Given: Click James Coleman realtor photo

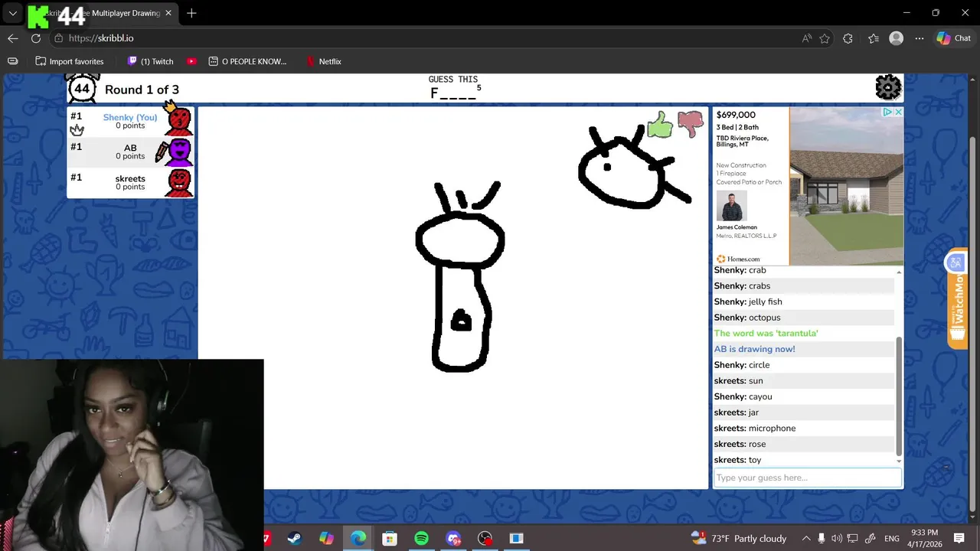Looking at the screenshot, I should pyautogui.click(x=731, y=206).
